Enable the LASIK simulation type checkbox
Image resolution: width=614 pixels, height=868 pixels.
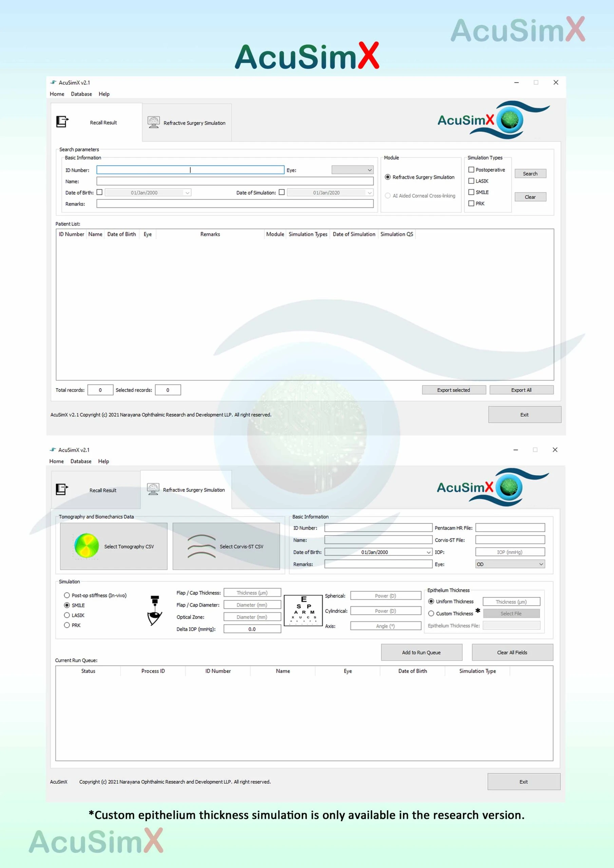tap(471, 181)
